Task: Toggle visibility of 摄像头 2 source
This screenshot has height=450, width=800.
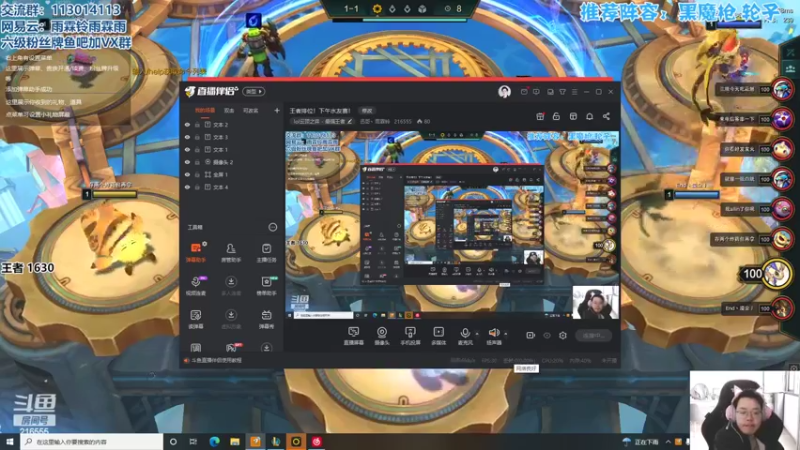Action: click(x=187, y=162)
